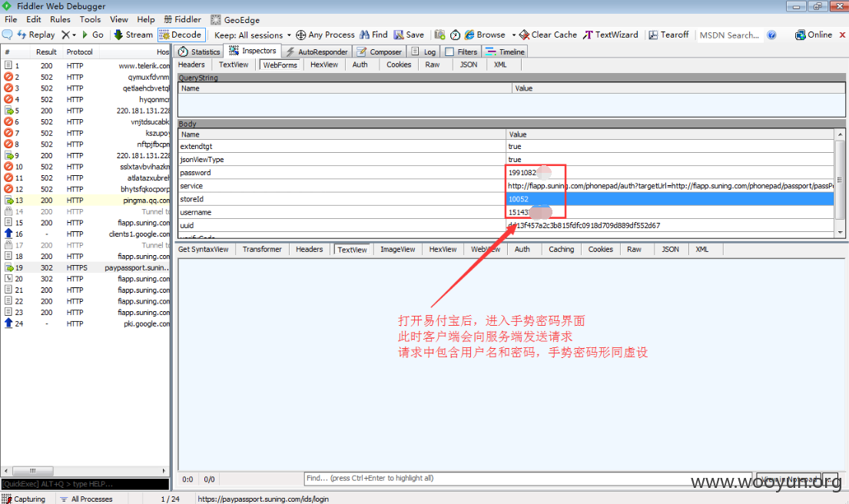Image resolution: width=849 pixels, height=504 pixels.
Task: Clear Cache from the toolbar
Action: pyautogui.click(x=548, y=35)
